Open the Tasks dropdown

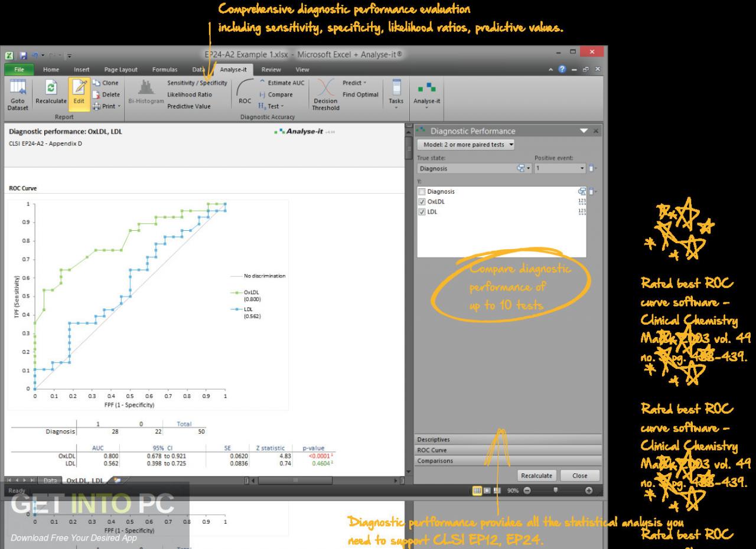[x=396, y=94]
